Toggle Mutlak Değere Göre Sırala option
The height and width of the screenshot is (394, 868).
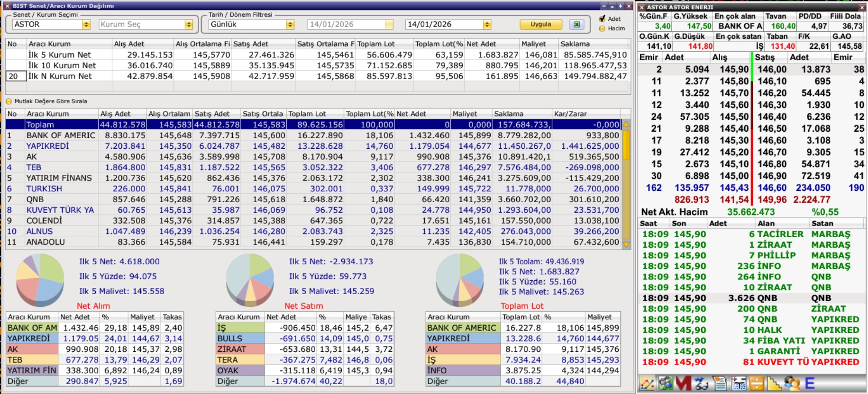click(9, 101)
